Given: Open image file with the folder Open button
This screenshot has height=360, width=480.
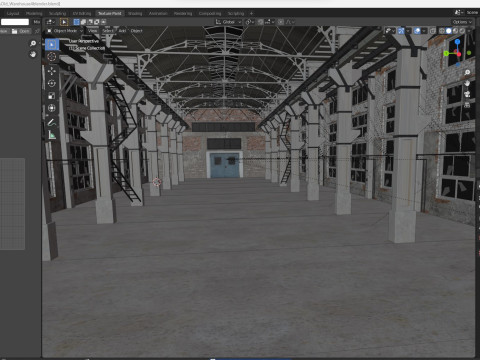Looking at the screenshot, I should 21,31.
